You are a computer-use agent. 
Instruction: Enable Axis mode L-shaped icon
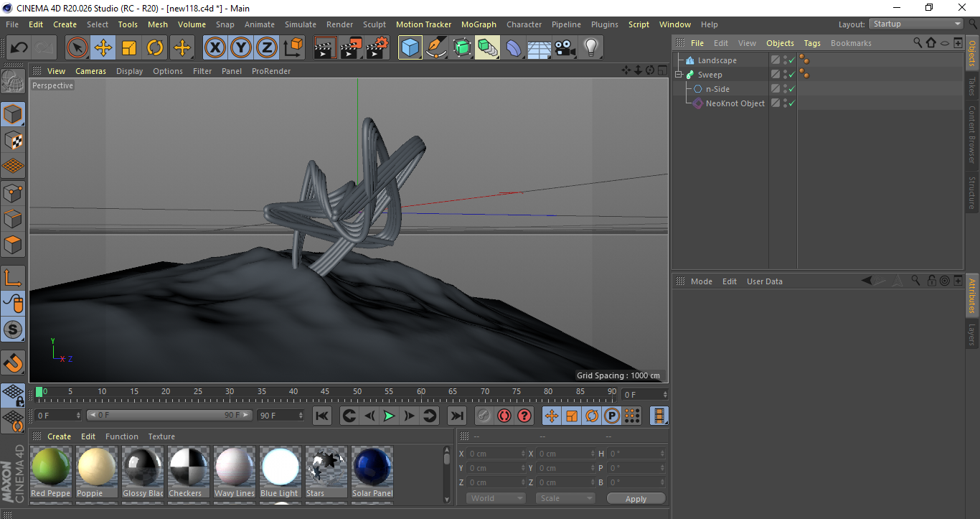coord(13,278)
